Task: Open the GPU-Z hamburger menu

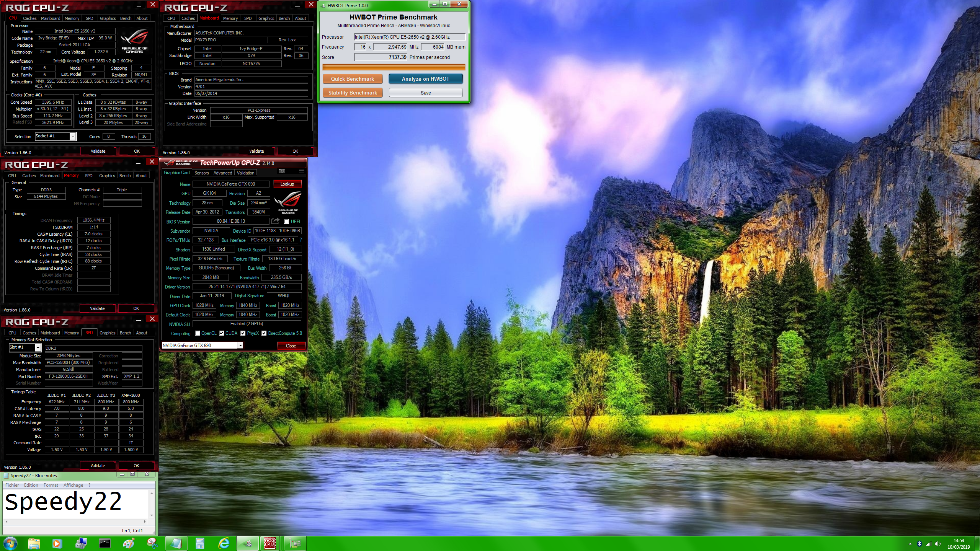Action: click(x=302, y=171)
